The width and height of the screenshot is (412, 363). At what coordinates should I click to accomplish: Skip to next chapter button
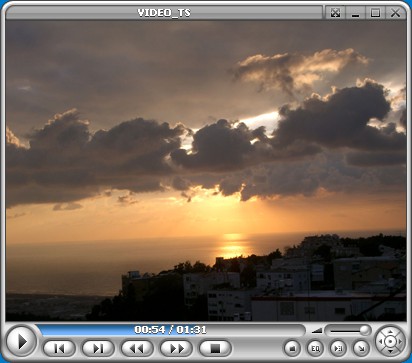[x=98, y=349]
